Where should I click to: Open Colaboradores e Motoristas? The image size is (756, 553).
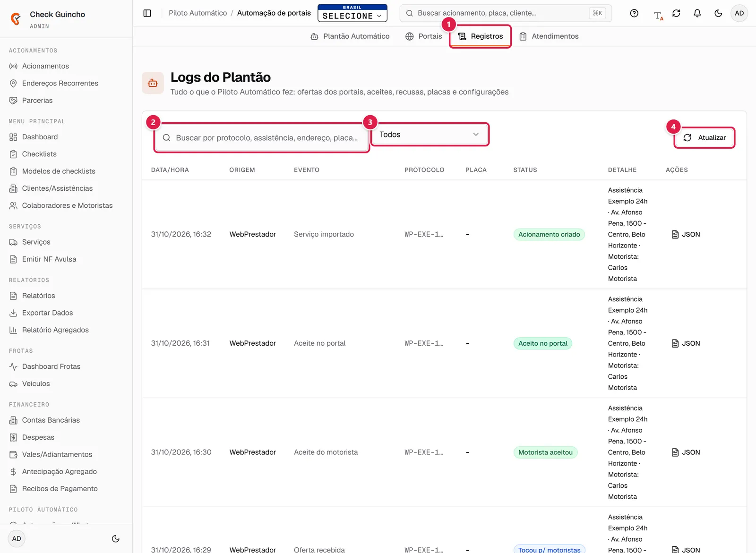(x=66, y=205)
